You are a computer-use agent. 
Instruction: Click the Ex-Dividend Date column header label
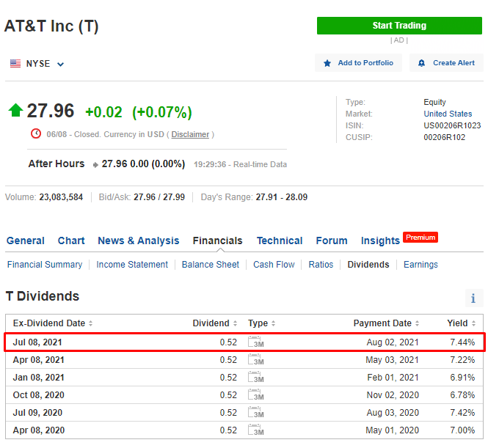pos(49,323)
